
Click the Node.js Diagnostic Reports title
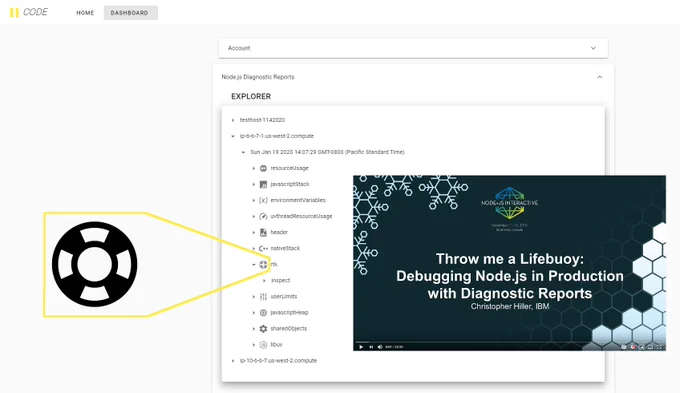(x=258, y=77)
